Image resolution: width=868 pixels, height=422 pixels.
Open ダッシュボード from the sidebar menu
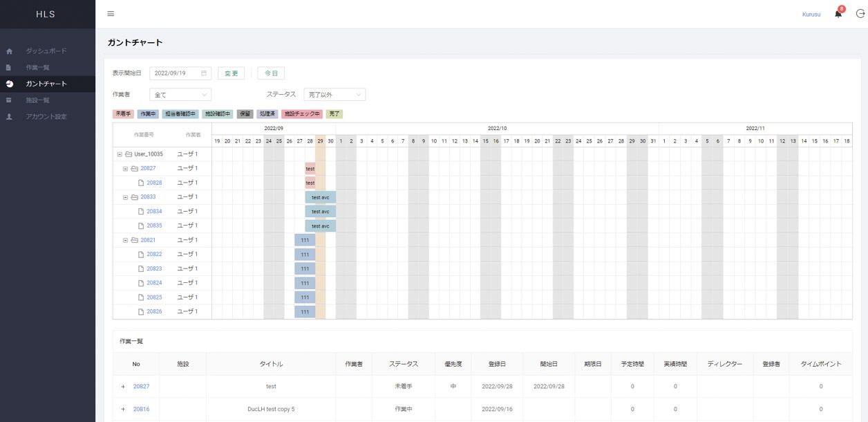point(46,51)
